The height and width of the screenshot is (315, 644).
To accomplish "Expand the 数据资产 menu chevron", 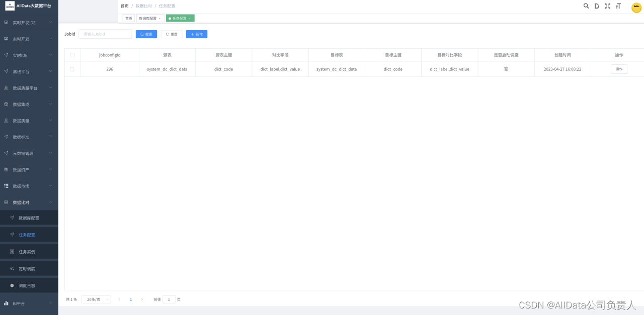I will pos(51,169).
